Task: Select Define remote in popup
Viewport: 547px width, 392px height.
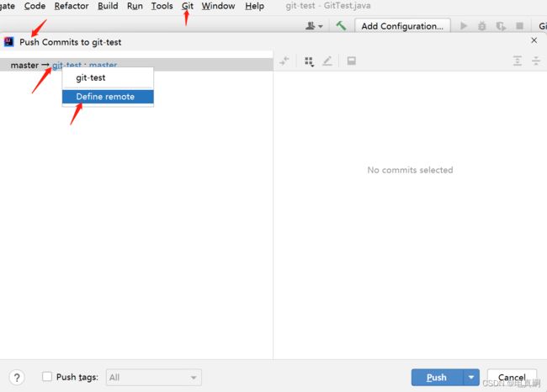Action: (x=108, y=97)
